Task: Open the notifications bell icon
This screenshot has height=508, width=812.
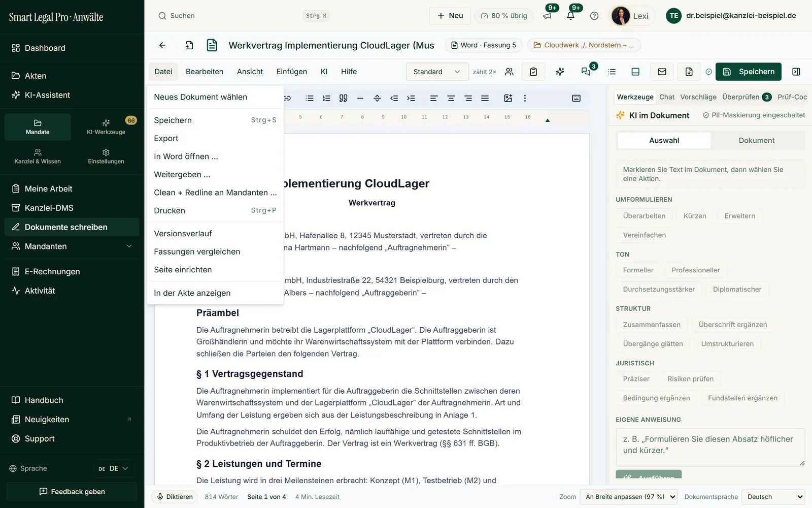Action: click(x=570, y=16)
